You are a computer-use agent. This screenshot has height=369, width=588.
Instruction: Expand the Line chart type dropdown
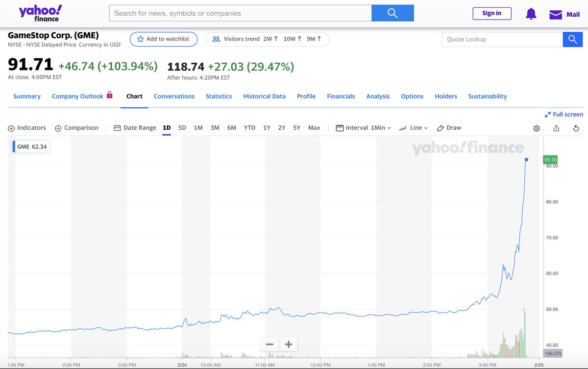(414, 128)
